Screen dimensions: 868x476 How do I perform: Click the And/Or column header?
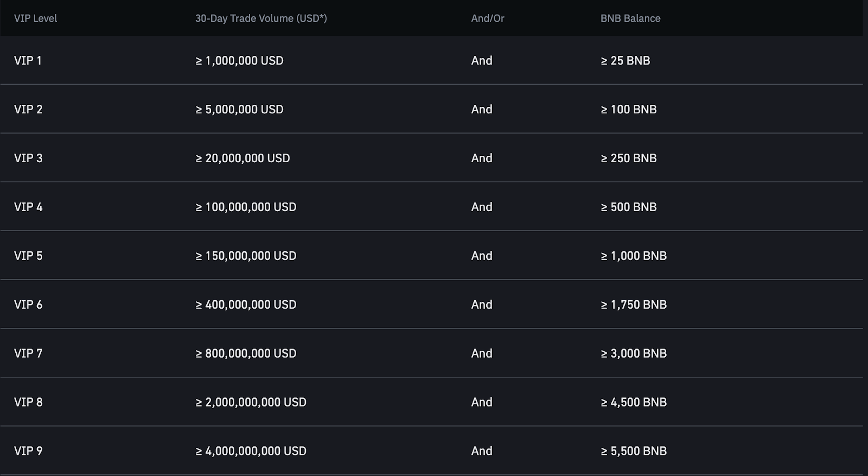[487, 18]
